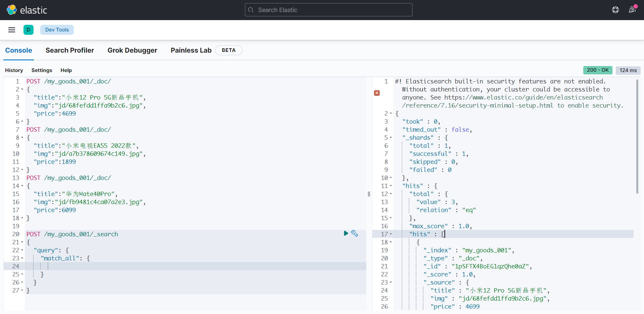The height and width of the screenshot is (314, 644).
Task: Switch to the Search Profiler tab
Action: [70, 50]
